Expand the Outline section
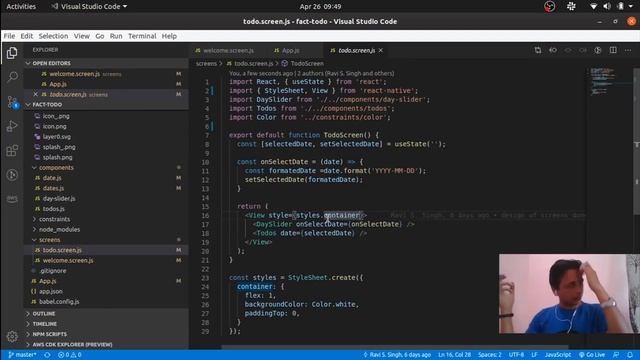This screenshot has width=640, height=360. 44,313
